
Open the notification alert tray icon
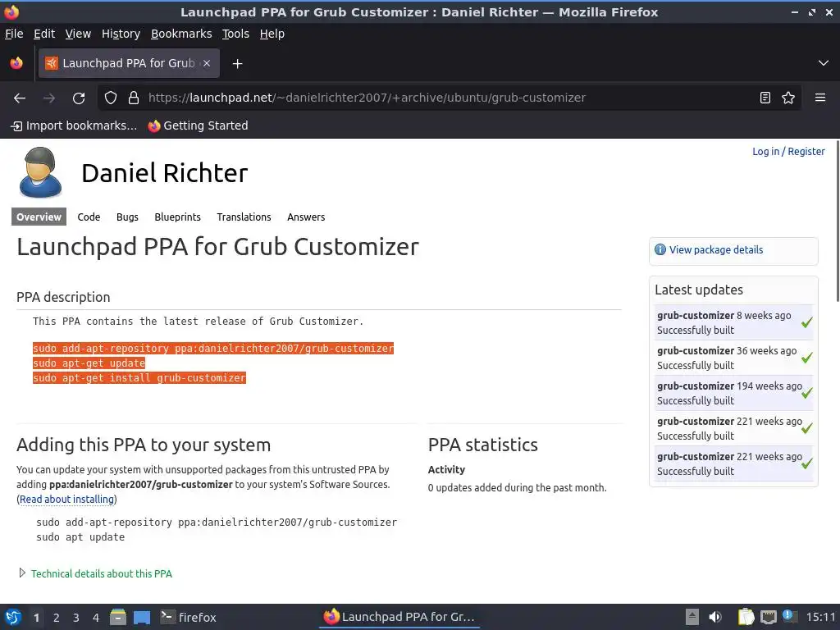tap(790, 617)
